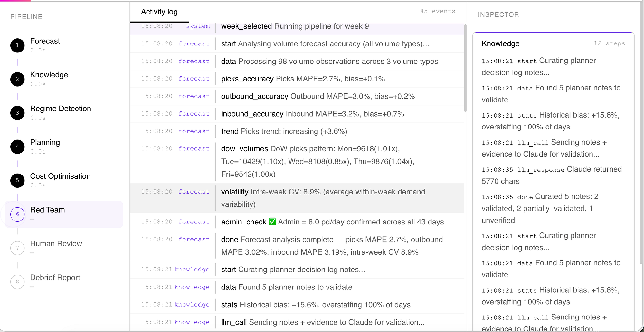Select the week_selected system log row
644x332 pixels.
click(x=297, y=28)
